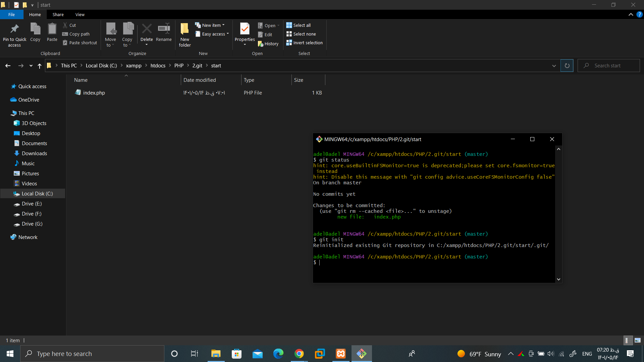The height and width of the screenshot is (362, 644).
Task: Sort by the Name column
Action: (x=126, y=80)
